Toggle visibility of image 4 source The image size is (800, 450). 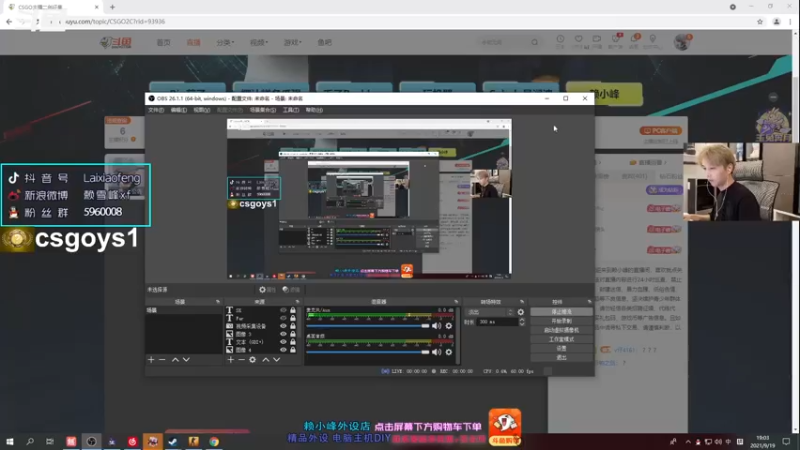pyautogui.click(x=283, y=349)
